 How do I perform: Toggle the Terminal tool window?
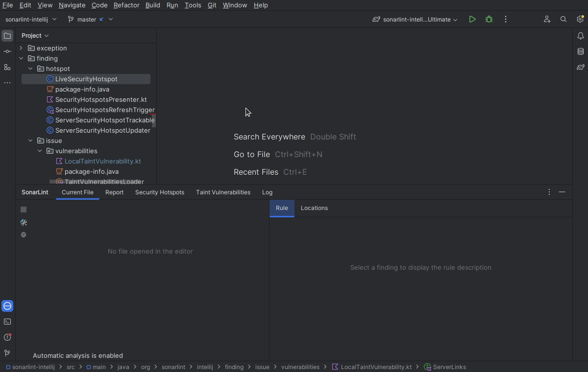tap(7, 322)
